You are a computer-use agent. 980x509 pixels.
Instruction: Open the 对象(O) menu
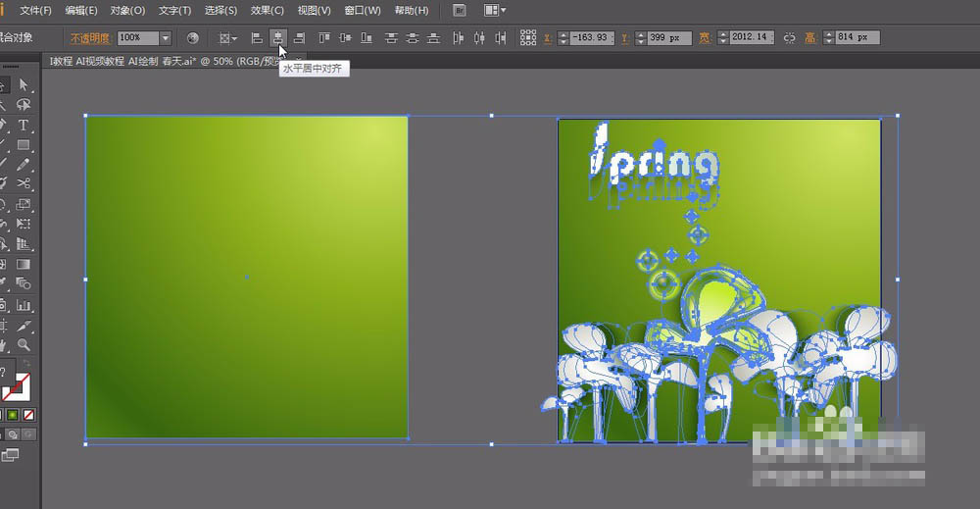127,11
